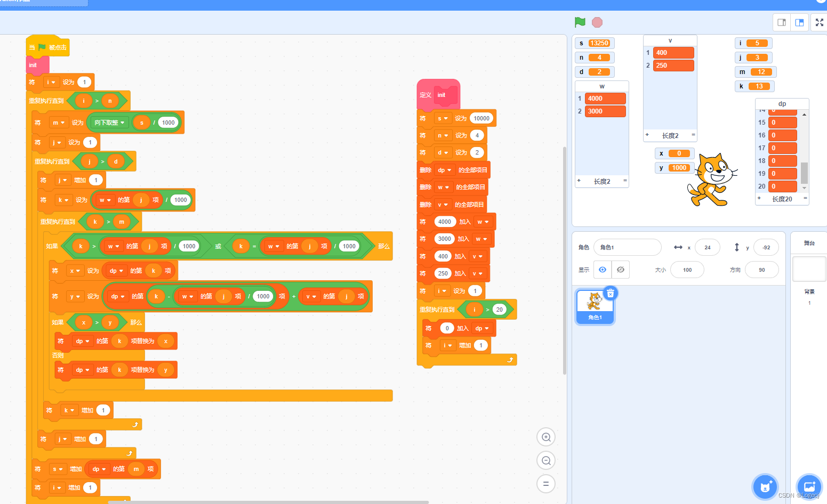The width and height of the screenshot is (827, 504).
Task: Open the x dropdown in 将 x 设为
Action: point(75,271)
